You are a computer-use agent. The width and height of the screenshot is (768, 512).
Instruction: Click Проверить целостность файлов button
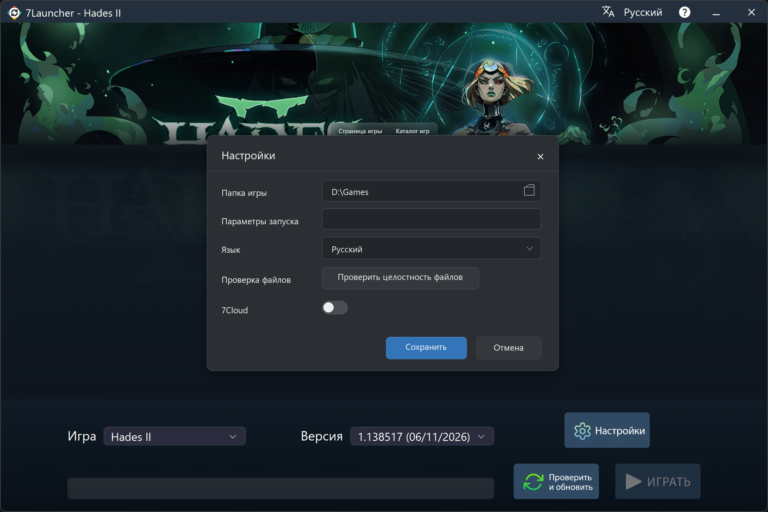pyautogui.click(x=400, y=278)
